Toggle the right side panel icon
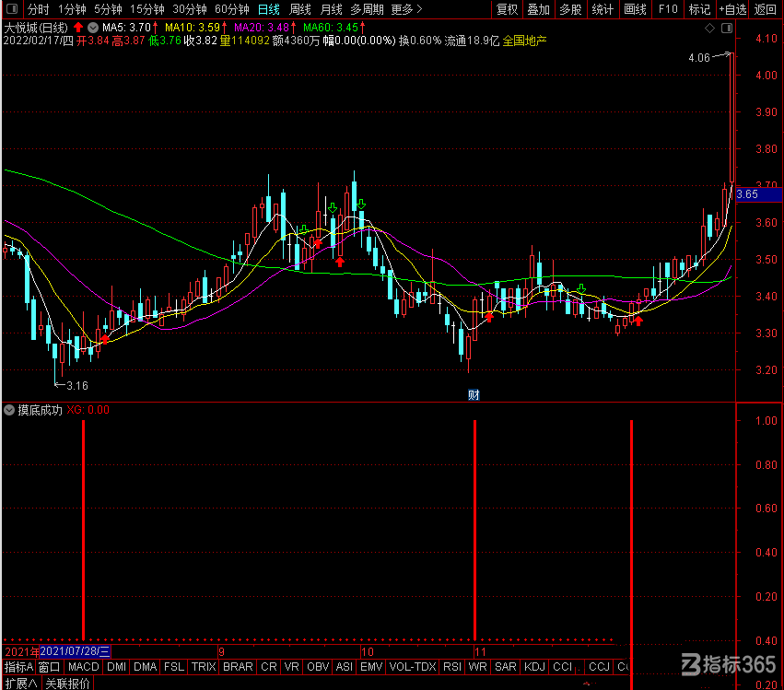 (727, 28)
